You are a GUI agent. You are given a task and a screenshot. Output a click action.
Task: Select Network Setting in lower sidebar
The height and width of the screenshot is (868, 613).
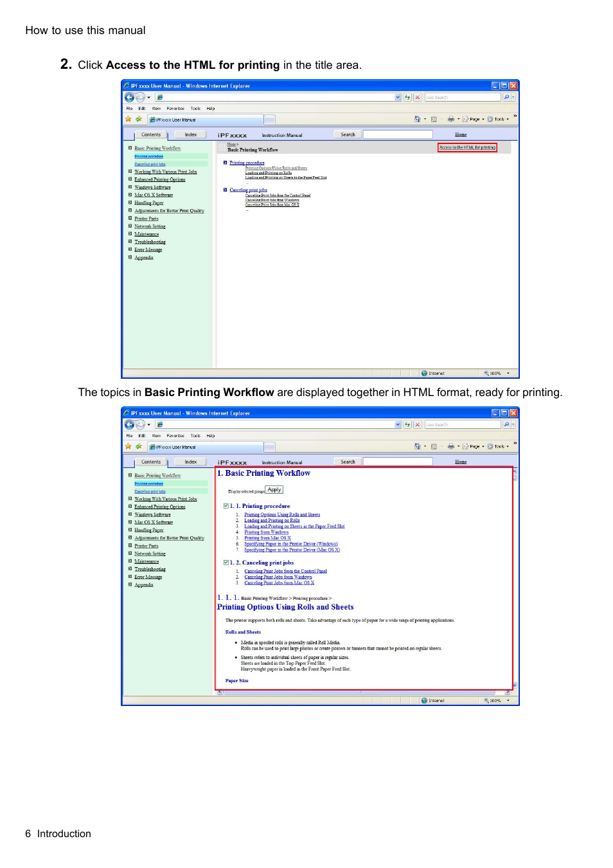tap(150, 554)
